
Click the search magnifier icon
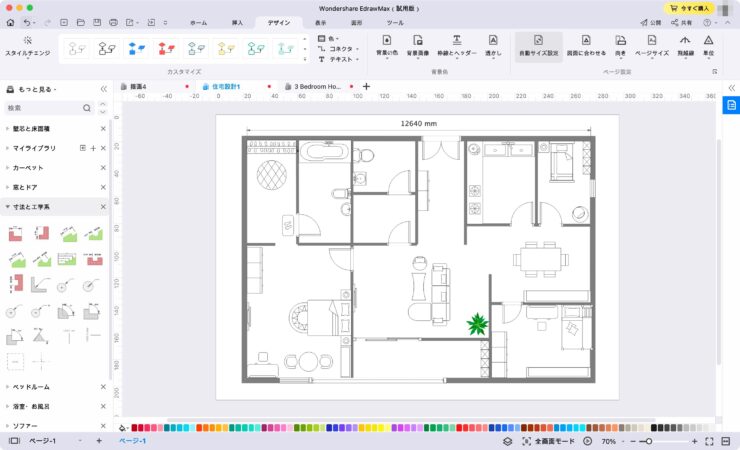point(87,108)
